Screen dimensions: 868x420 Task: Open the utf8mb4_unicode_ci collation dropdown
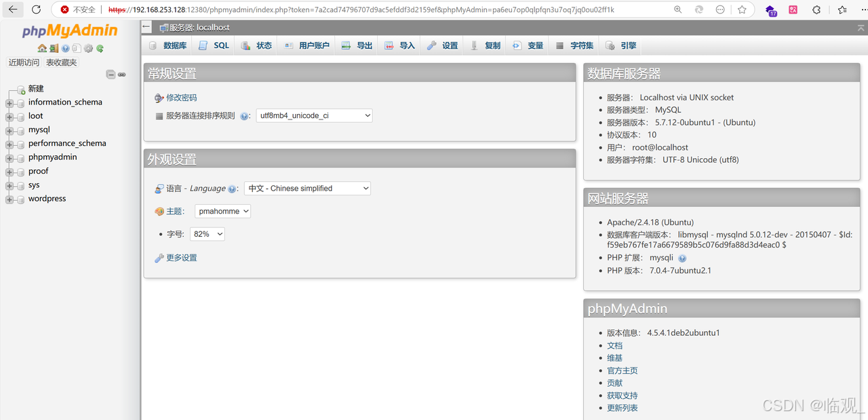[314, 116]
